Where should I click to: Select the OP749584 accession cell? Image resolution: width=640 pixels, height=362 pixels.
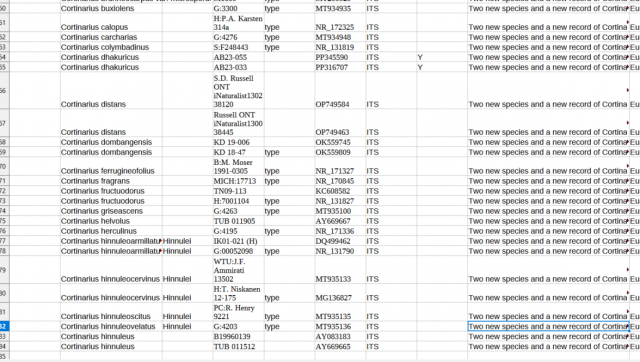pyautogui.click(x=340, y=91)
